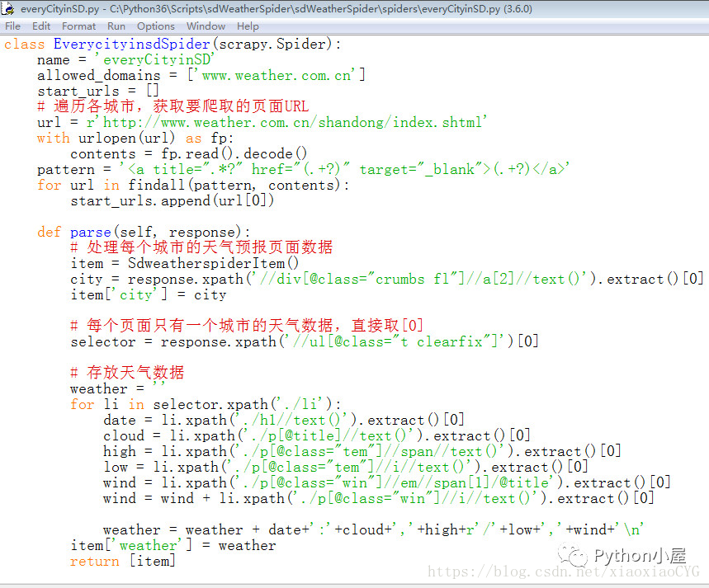Image resolution: width=709 pixels, height=588 pixels.
Task: Click the selector xpath 't clearfix' line
Action: click(x=305, y=341)
